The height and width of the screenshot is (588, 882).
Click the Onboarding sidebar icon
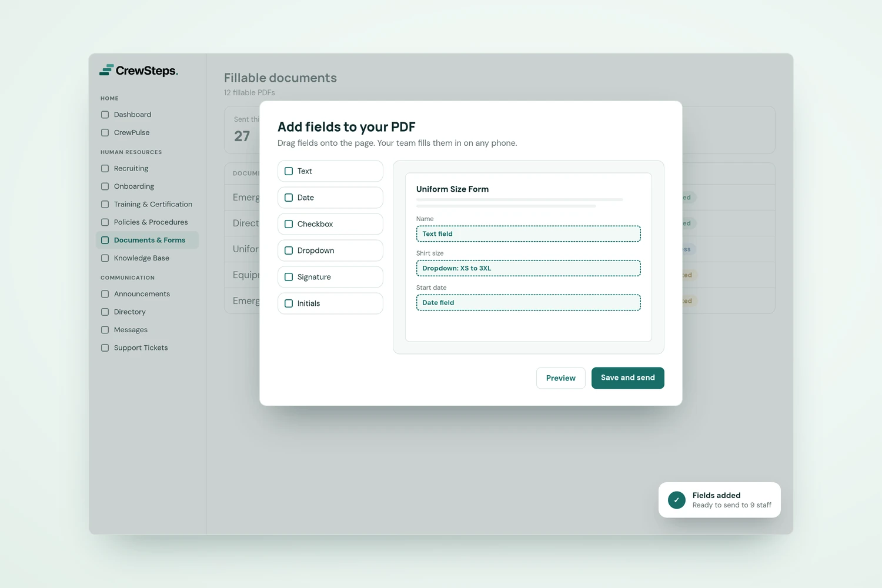pos(105,186)
